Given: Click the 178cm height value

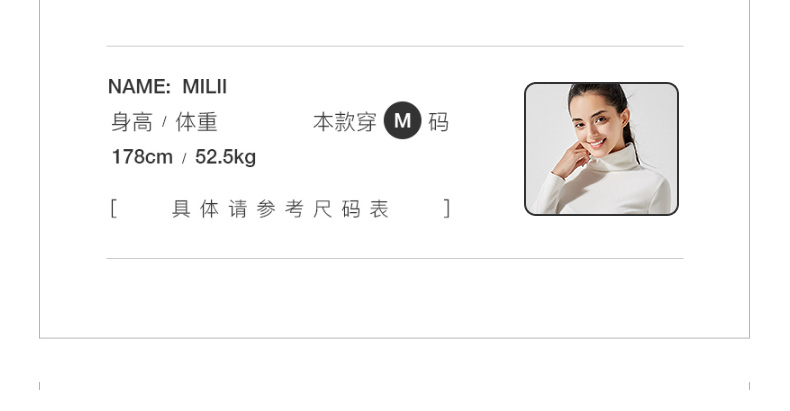Looking at the screenshot, I should [142, 157].
